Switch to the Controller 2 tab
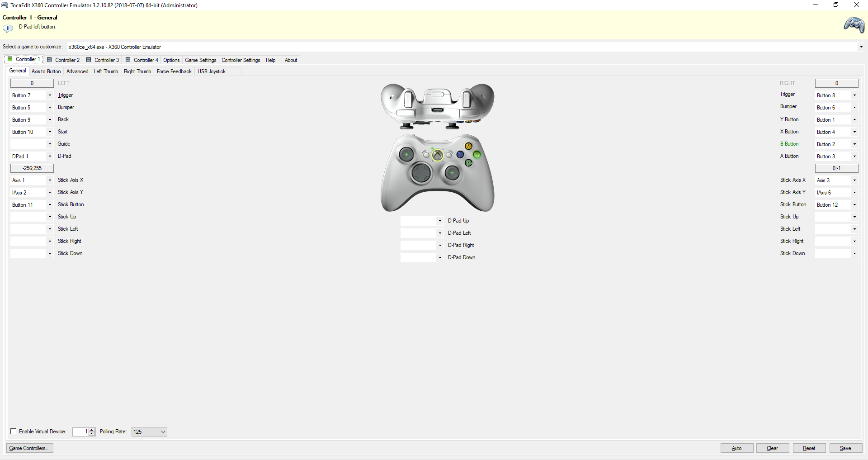Image resolution: width=868 pixels, height=460 pixels. click(63, 60)
